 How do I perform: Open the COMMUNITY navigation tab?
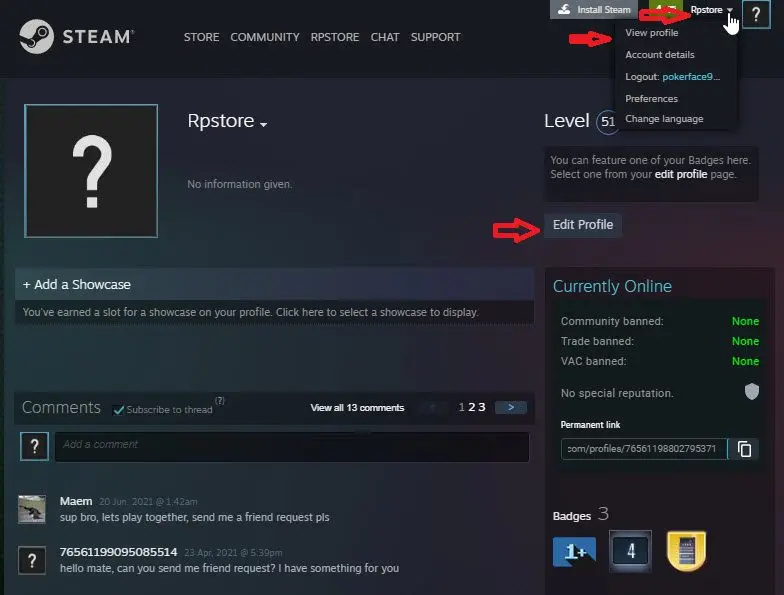(x=264, y=37)
